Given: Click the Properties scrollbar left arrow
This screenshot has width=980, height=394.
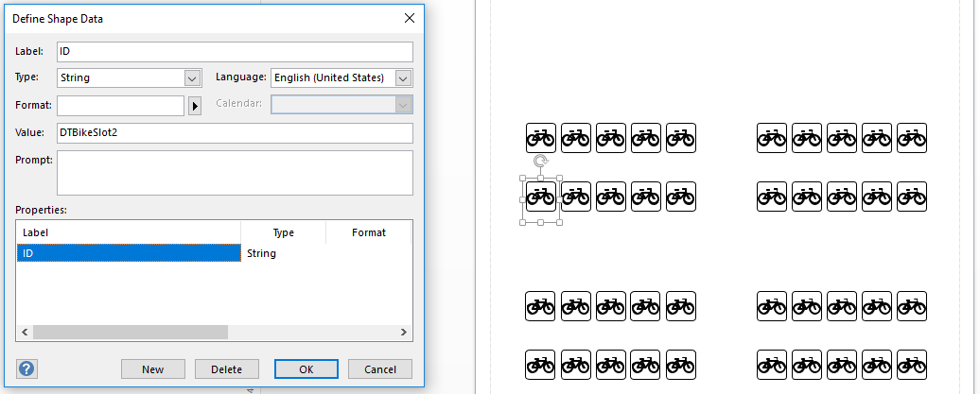Looking at the screenshot, I should pyautogui.click(x=25, y=333).
